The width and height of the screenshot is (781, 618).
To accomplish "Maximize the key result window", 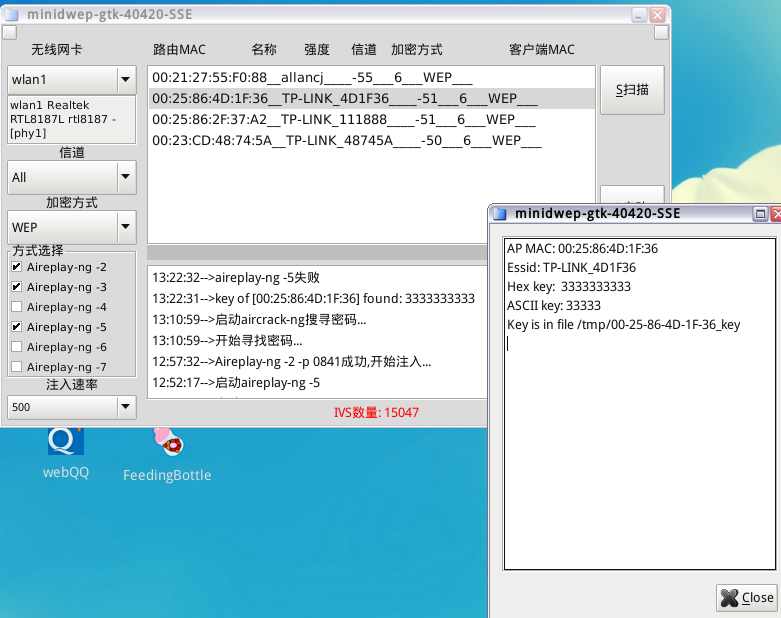I will pyautogui.click(x=760, y=214).
